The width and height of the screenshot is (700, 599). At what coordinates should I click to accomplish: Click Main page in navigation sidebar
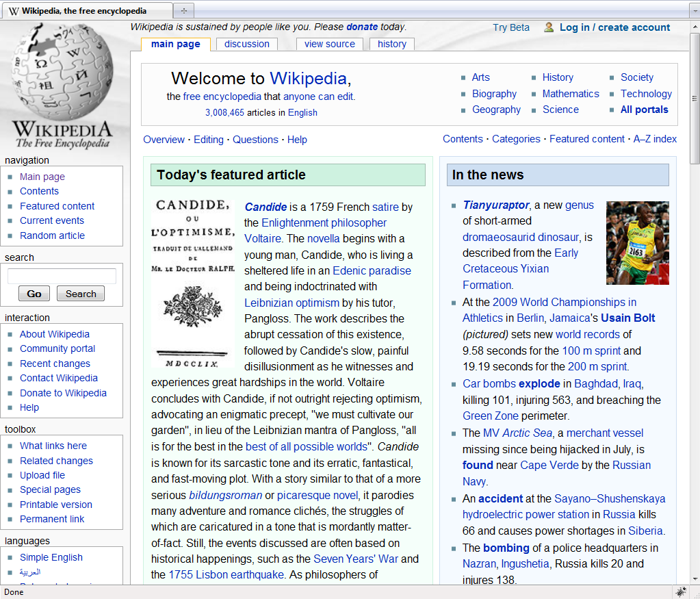(x=42, y=177)
